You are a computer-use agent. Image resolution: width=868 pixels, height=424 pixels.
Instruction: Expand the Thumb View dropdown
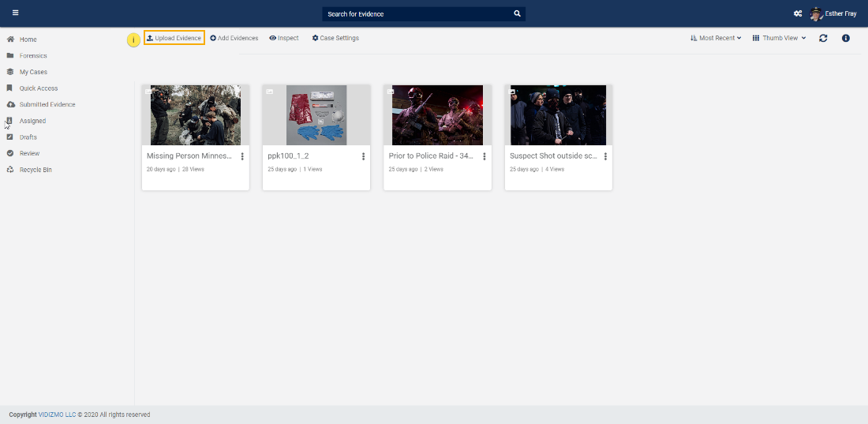click(x=779, y=38)
